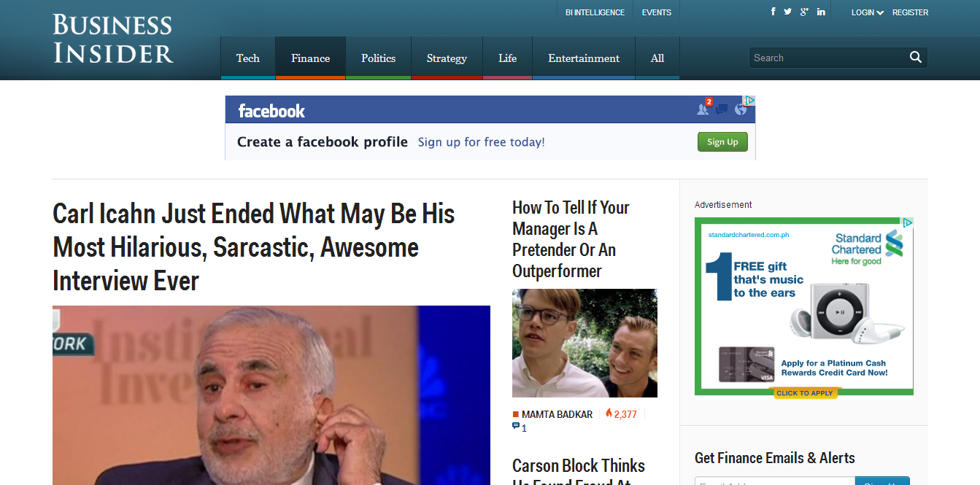Switch to the Entertainment tab
The height and width of the screenshot is (485, 980).
point(583,58)
